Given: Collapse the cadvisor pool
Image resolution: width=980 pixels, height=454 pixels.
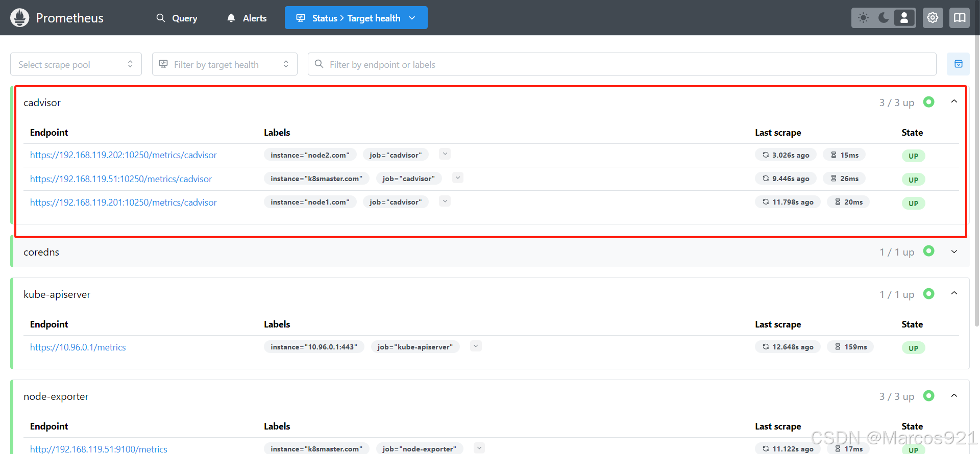Looking at the screenshot, I should coord(954,102).
